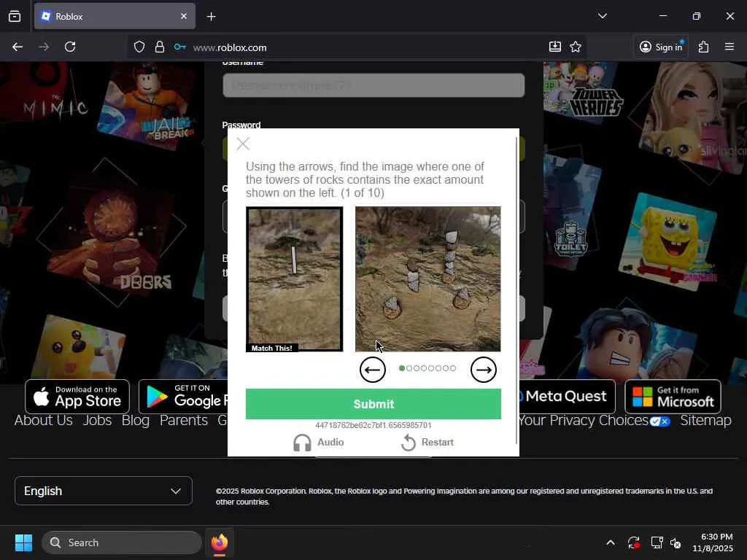This screenshot has width=747, height=560.
Task: Click the site security padlock icon
Action: (x=160, y=47)
